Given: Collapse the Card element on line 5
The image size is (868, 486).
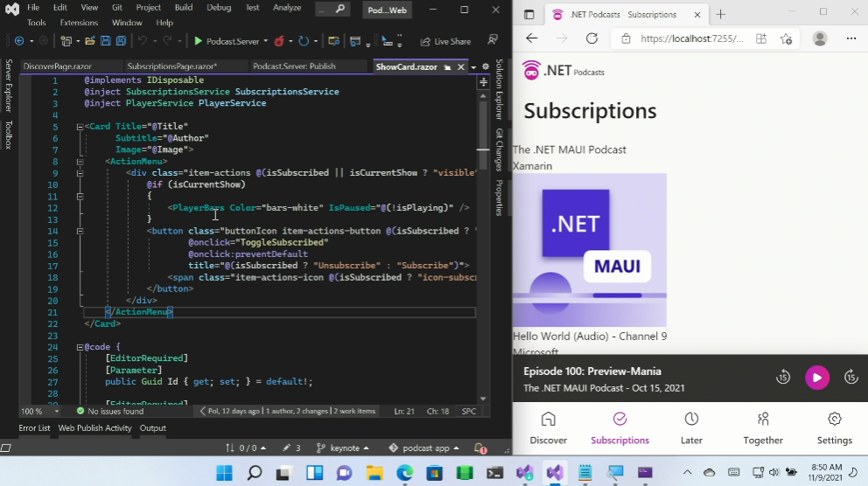Looking at the screenshot, I should click(x=80, y=127).
